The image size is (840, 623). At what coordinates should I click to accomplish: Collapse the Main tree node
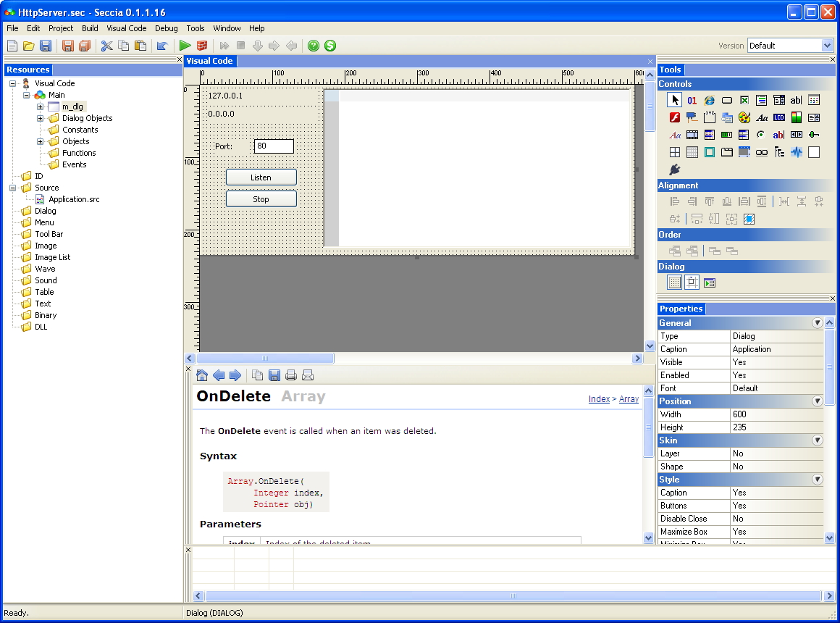pyautogui.click(x=26, y=95)
